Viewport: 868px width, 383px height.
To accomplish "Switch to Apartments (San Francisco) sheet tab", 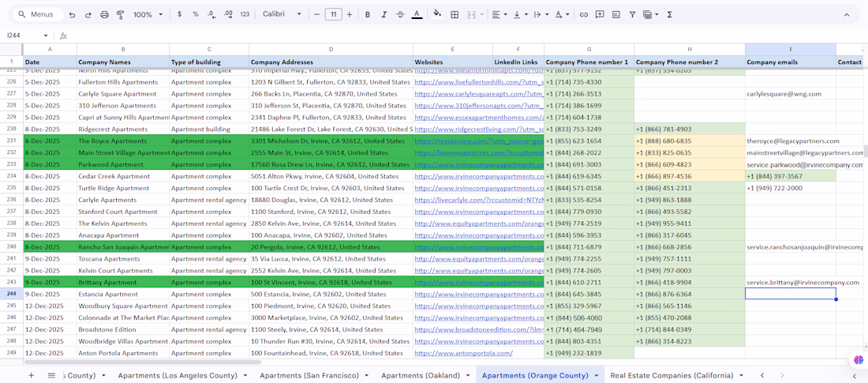I will pos(308,375).
